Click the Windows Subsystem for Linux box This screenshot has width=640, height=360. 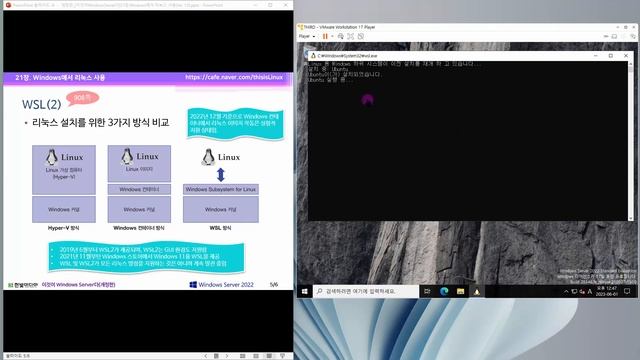pyautogui.click(x=221, y=189)
